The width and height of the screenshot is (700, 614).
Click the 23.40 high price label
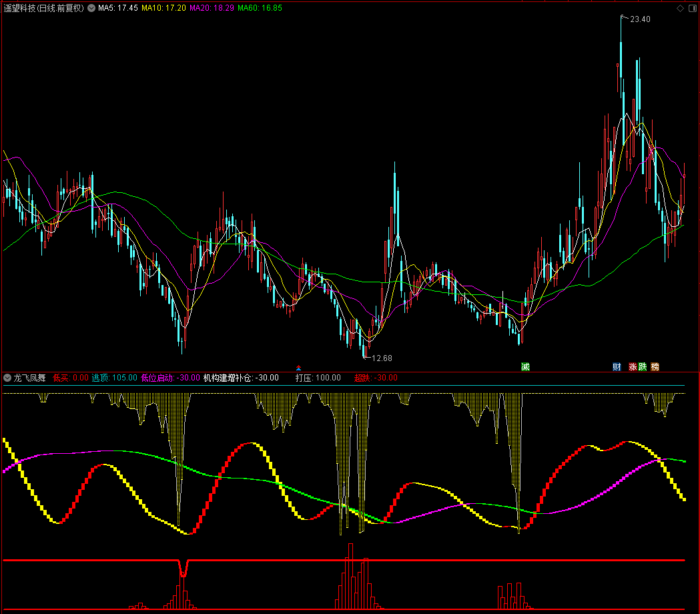pyautogui.click(x=640, y=19)
